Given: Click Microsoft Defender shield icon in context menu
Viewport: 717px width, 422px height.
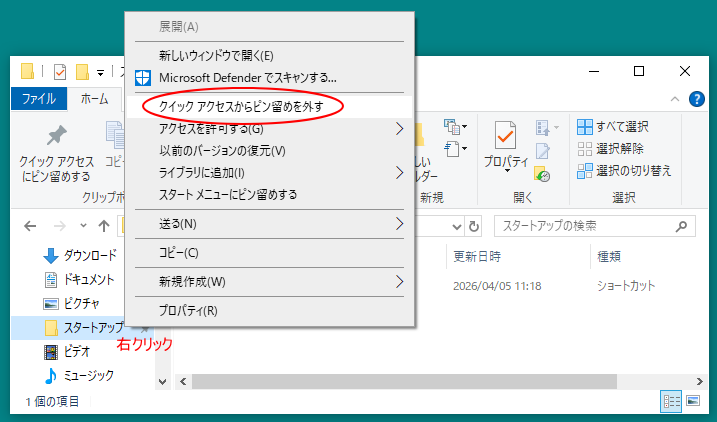Looking at the screenshot, I should 143,78.
